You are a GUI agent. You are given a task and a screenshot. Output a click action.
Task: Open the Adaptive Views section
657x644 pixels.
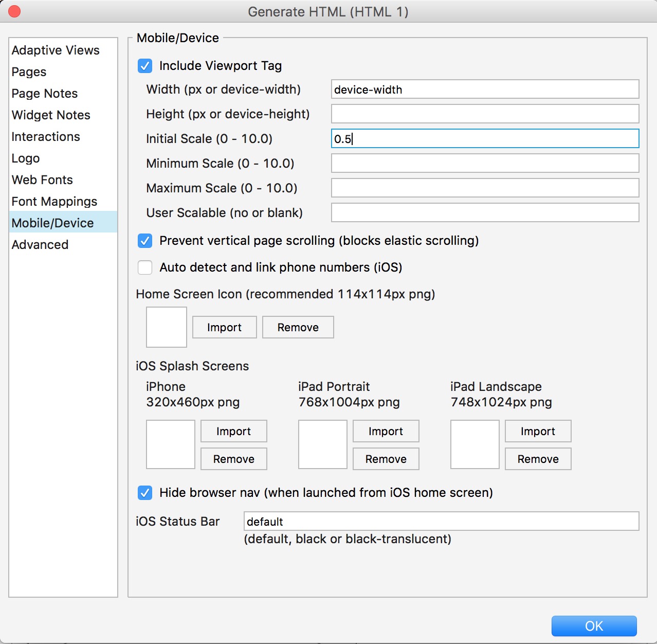(56, 50)
